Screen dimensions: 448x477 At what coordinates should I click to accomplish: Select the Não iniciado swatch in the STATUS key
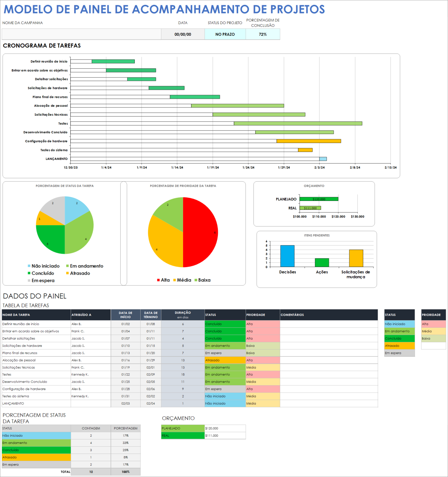pos(399,324)
